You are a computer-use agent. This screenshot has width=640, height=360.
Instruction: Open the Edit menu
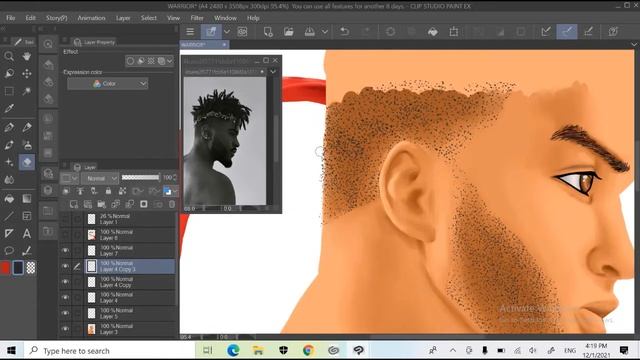pyautogui.click(x=31, y=18)
